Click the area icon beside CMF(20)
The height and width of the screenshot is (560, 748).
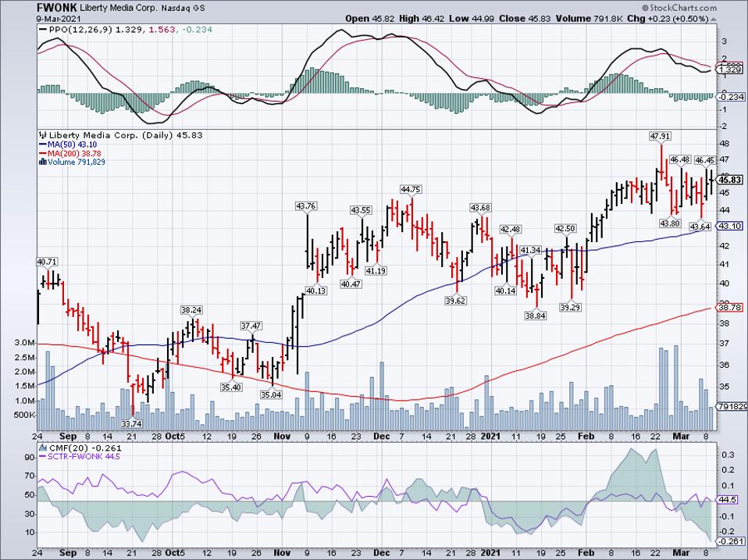[x=43, y=448]
